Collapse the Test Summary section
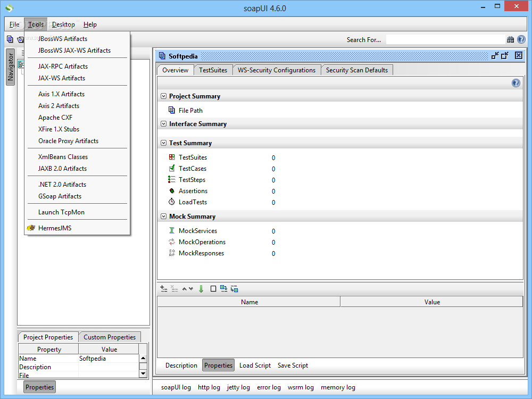Image resolution: width=532 pixels, height=399 pixels. click(x=163, y=143)
